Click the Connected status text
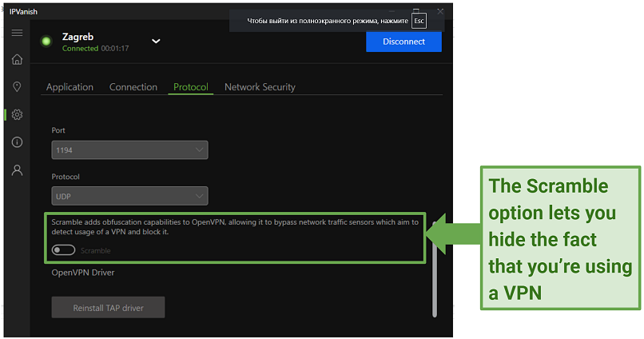This screenshot has width=644, height=339. coord(80,49)
